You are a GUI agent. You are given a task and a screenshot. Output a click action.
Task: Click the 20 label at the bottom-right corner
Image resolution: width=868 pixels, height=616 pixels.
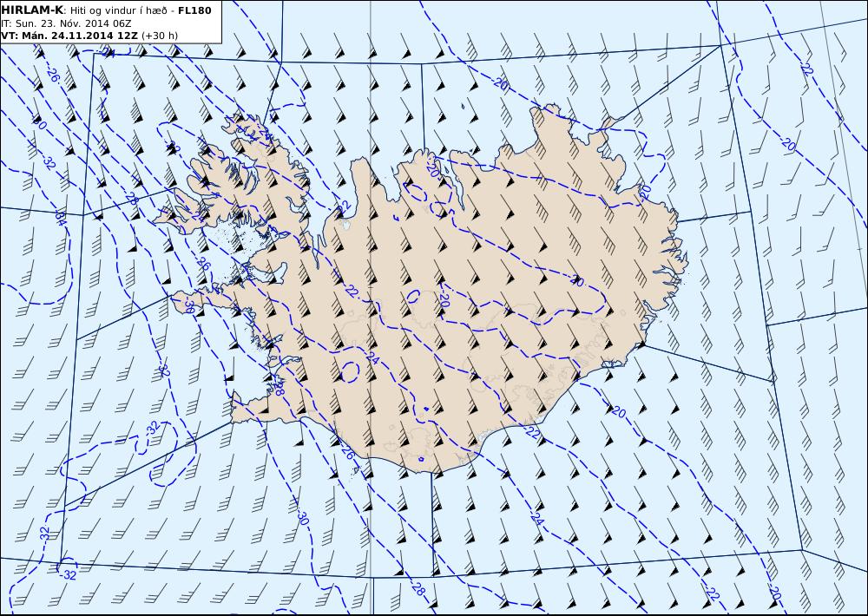(774, 593)
